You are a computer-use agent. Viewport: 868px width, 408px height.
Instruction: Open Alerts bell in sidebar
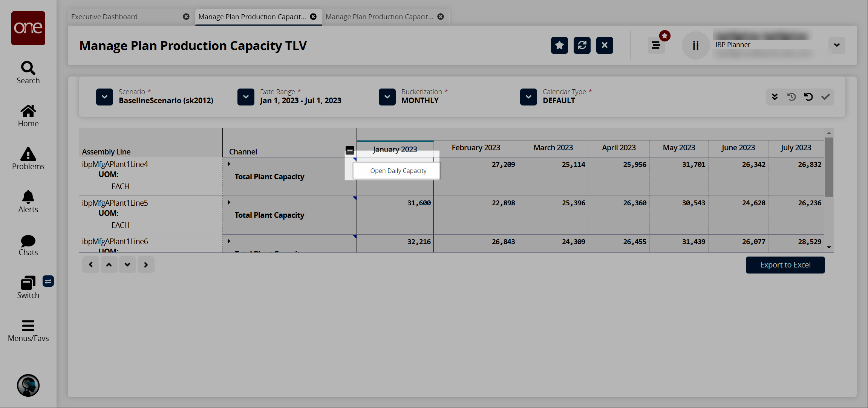coord(28,197)
